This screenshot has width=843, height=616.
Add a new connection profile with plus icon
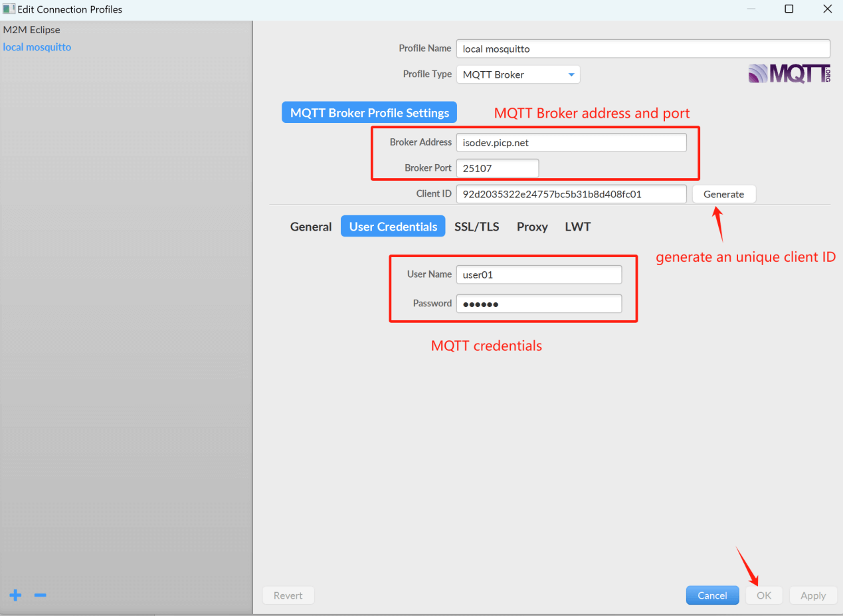click(15, 595)
